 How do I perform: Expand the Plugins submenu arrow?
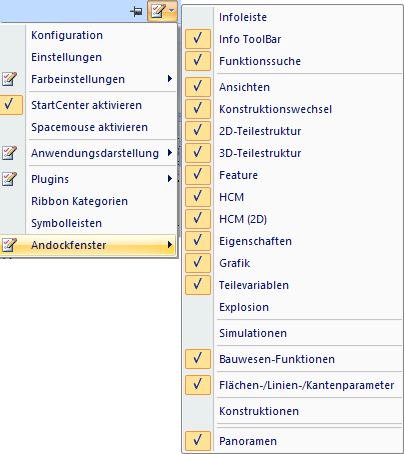(x=170, y=179)
